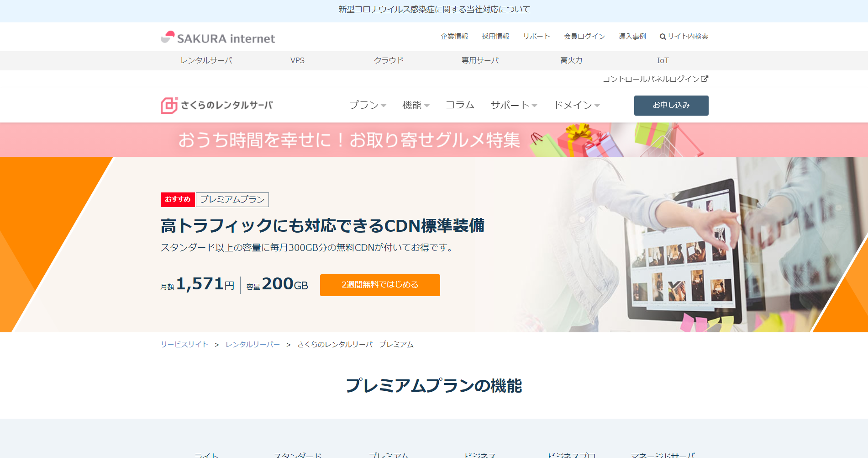
Task: Open 導入事例 page
Action: click(632, 37)
